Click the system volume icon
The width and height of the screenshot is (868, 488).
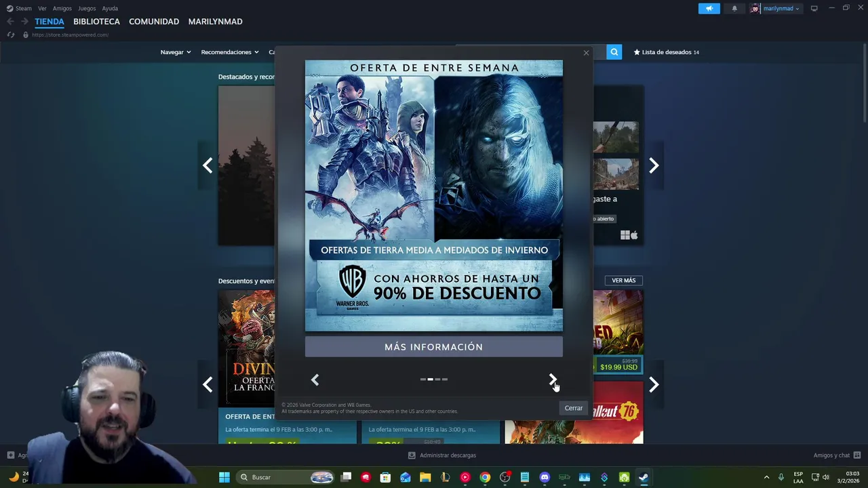click(x=825, y=477)
